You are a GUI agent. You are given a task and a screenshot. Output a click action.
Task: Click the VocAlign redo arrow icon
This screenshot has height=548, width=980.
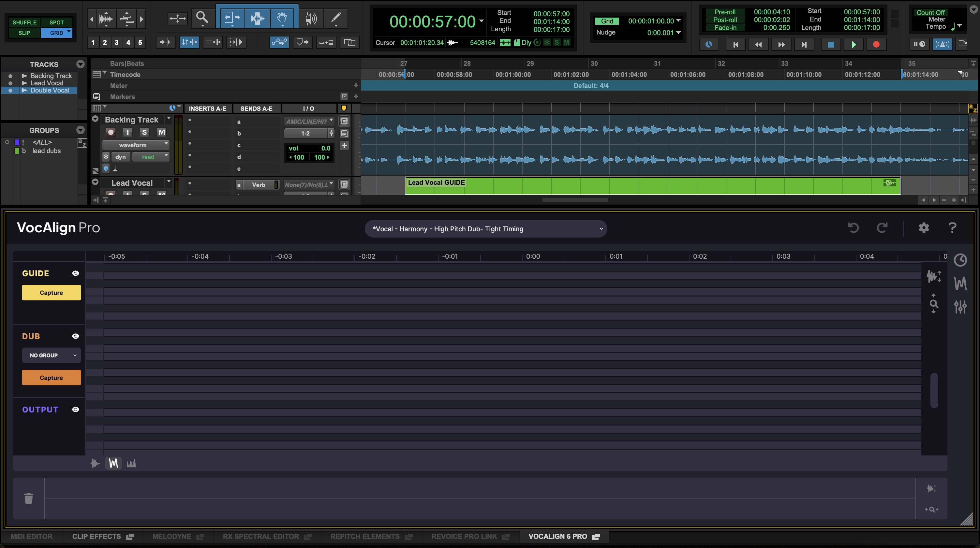point(882,228)
